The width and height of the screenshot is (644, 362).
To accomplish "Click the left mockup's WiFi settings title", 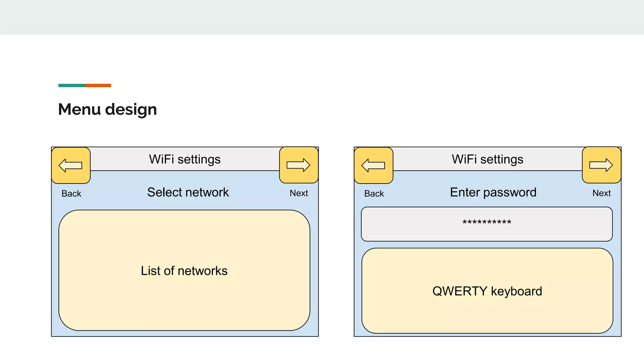I will coord(185,159).
